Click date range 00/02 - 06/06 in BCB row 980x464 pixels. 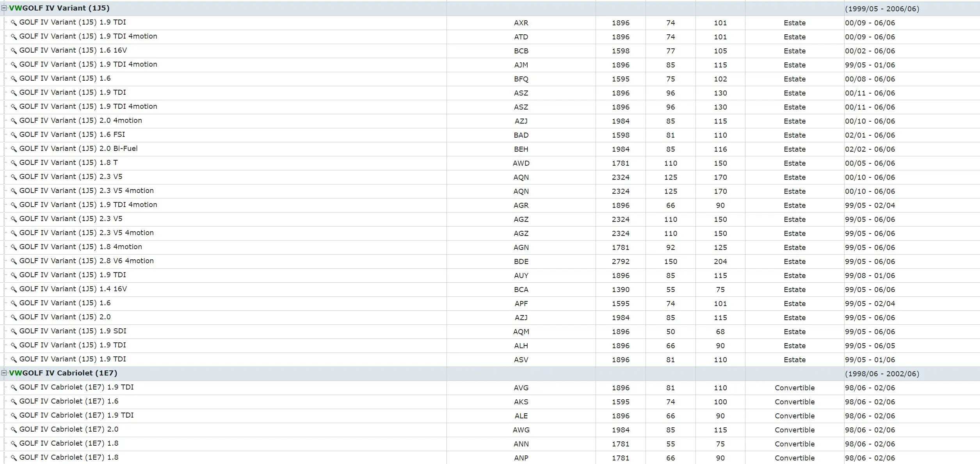pos(870,51)
